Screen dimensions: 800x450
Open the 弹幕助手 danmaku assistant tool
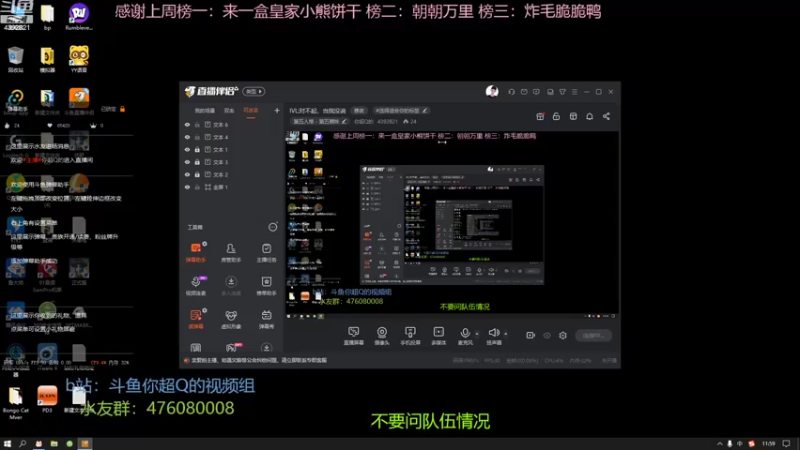pyautogui.click(x=195, y=252)
